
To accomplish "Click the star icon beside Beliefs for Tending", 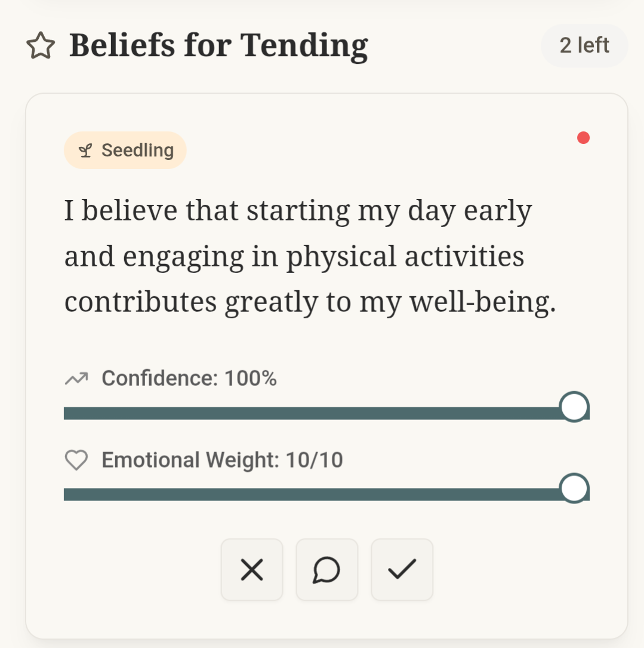I will pyautogui.click(x=41, y=47).
